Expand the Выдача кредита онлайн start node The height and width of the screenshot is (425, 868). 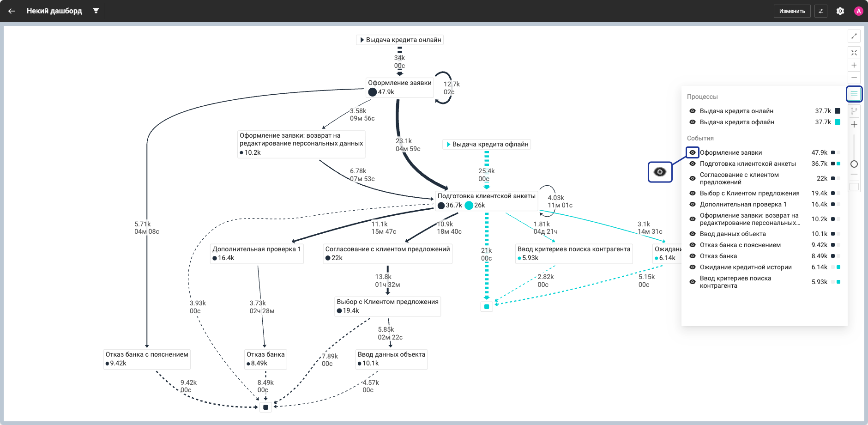coord(362,40)
